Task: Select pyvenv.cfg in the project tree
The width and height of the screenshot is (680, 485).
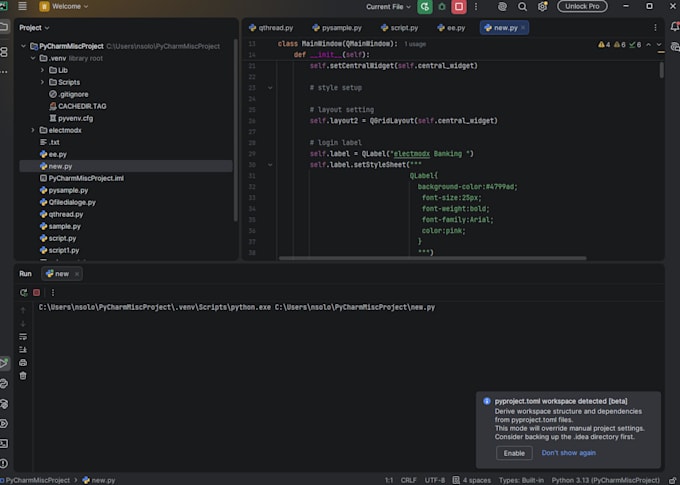Action: (71, 118)
